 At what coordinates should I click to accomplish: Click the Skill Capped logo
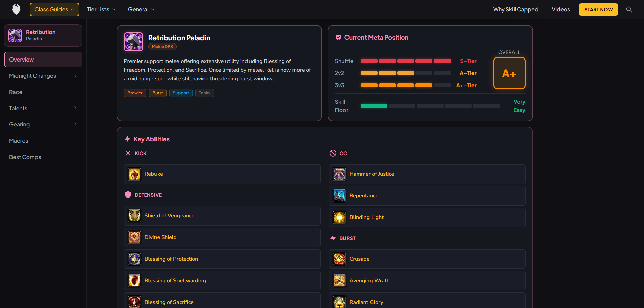tap(16, 9)
